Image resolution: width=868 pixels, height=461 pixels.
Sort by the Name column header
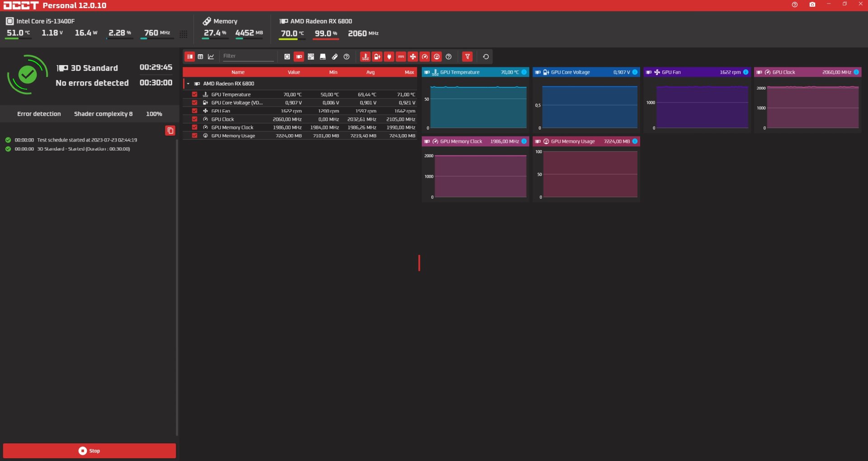click(238, 72)
